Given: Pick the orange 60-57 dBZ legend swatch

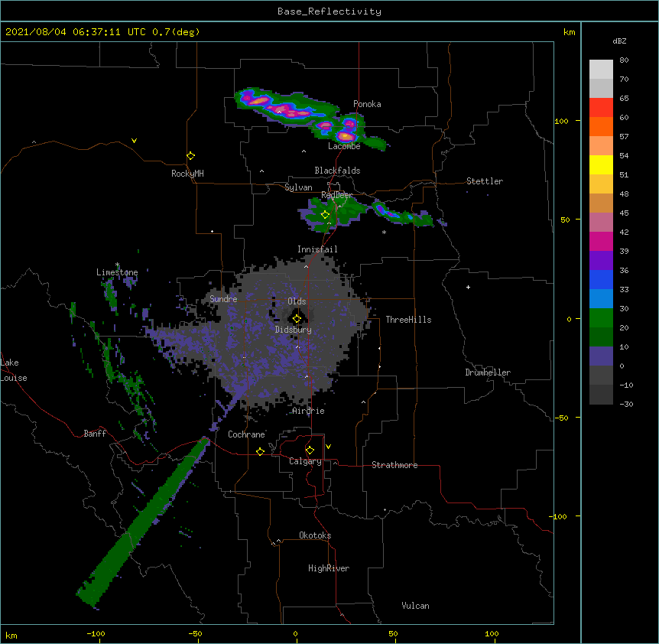Looking at the screenshot, I should tap(601, 126).
